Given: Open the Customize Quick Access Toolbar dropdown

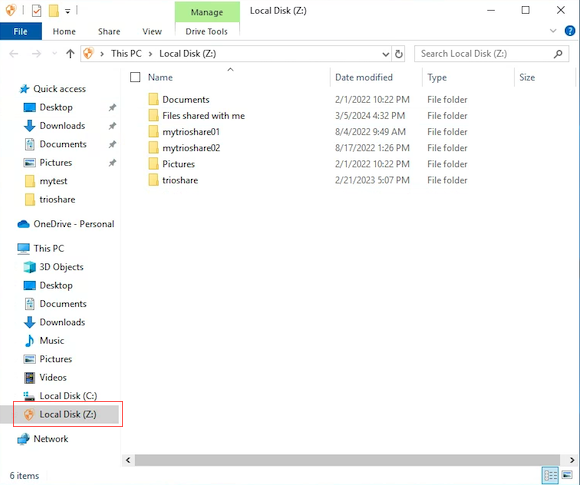Looking at the screenshot, I should [68, 11].
